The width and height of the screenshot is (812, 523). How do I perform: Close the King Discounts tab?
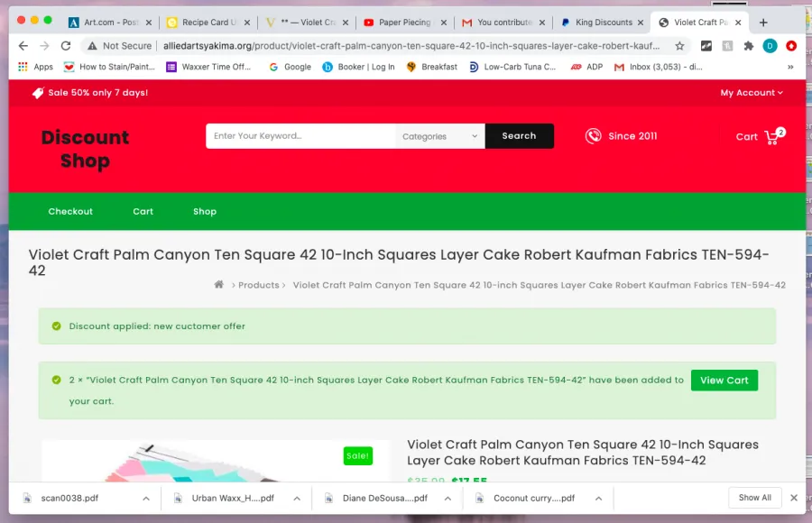click(x=641, y=23)
